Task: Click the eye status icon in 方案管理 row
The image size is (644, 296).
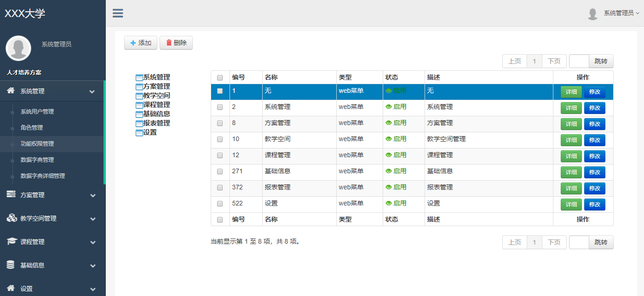Action: pyautogui.click(x=389, y=123)
